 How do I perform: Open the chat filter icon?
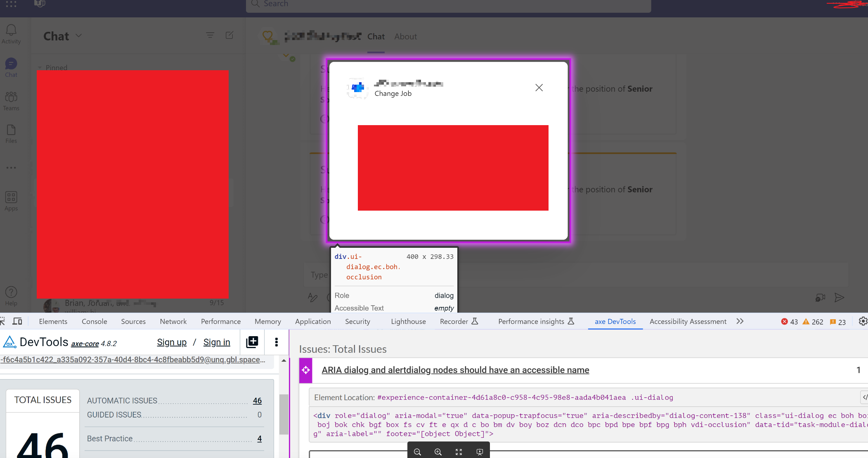tap(210, 36)
